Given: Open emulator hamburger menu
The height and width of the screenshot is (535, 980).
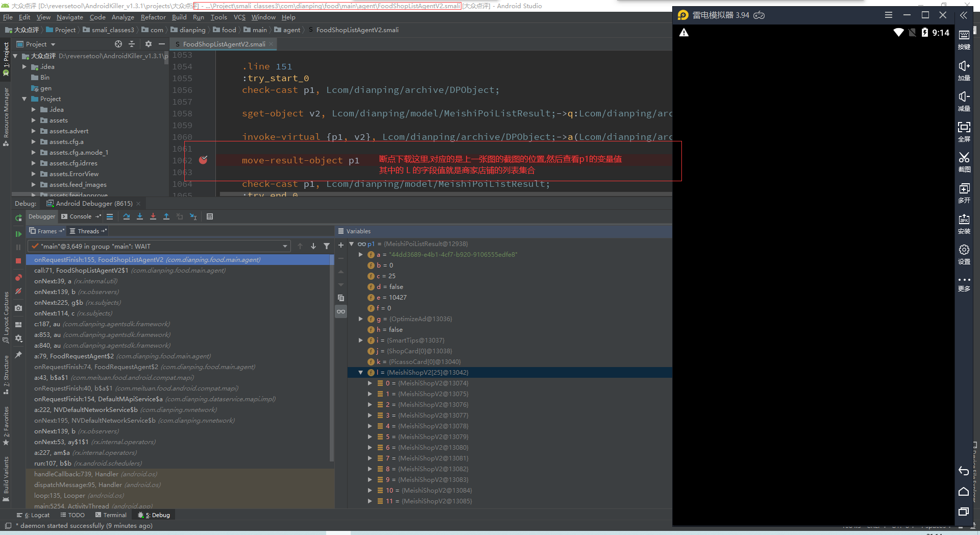Looking at the screenshot, I should pyautogui.click(x=889, y=15).
